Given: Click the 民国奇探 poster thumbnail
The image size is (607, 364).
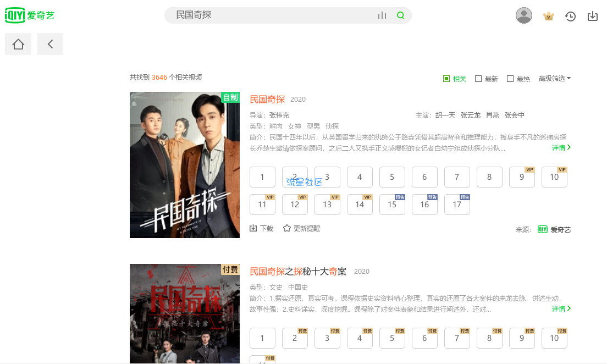Looking at the screenshot, I should pyautogui.click(x=185, y=165).
